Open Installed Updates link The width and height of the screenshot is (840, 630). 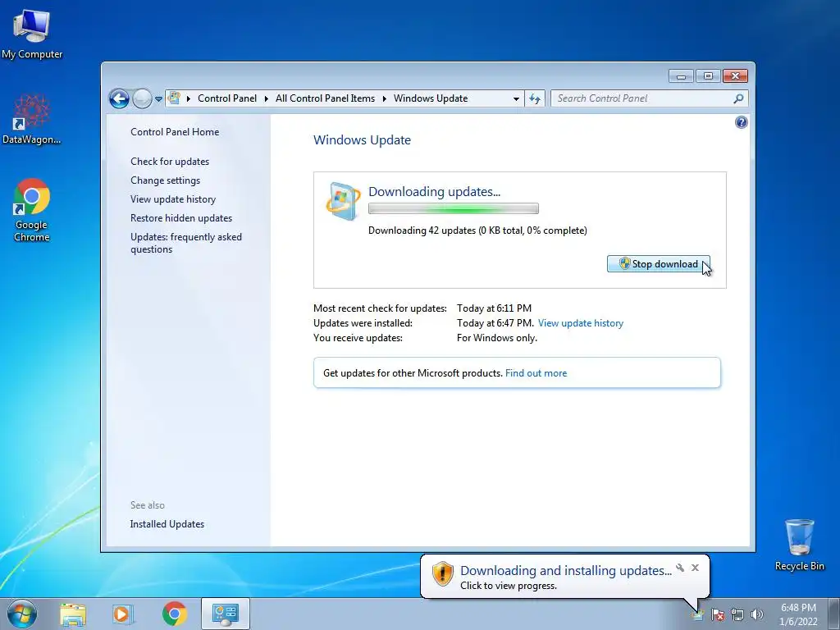pos(167,524)
